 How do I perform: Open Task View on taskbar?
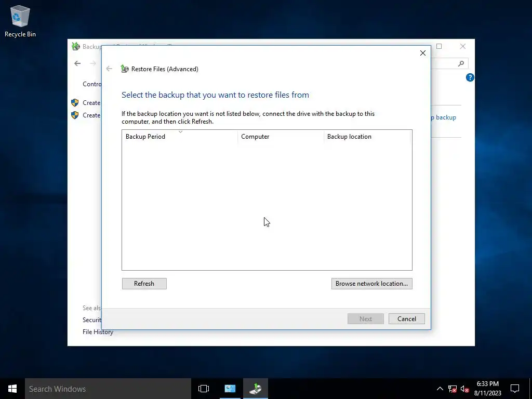tap(204, 389)
